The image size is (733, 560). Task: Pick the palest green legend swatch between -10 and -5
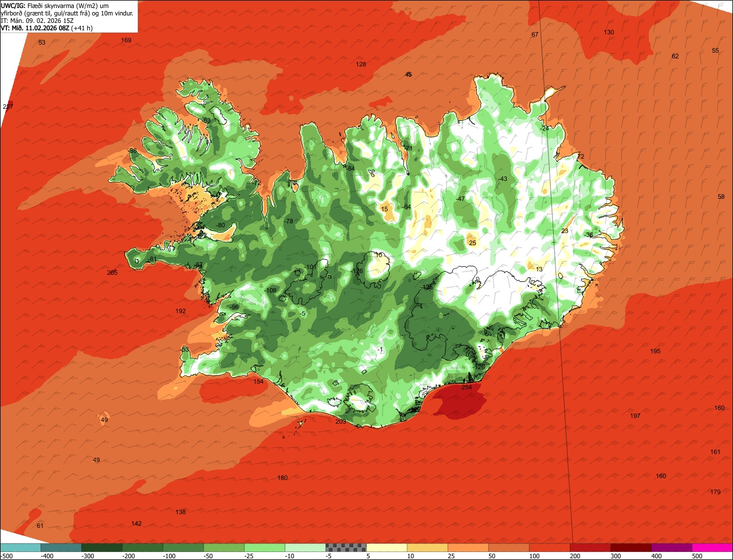(x=305, y=547)
